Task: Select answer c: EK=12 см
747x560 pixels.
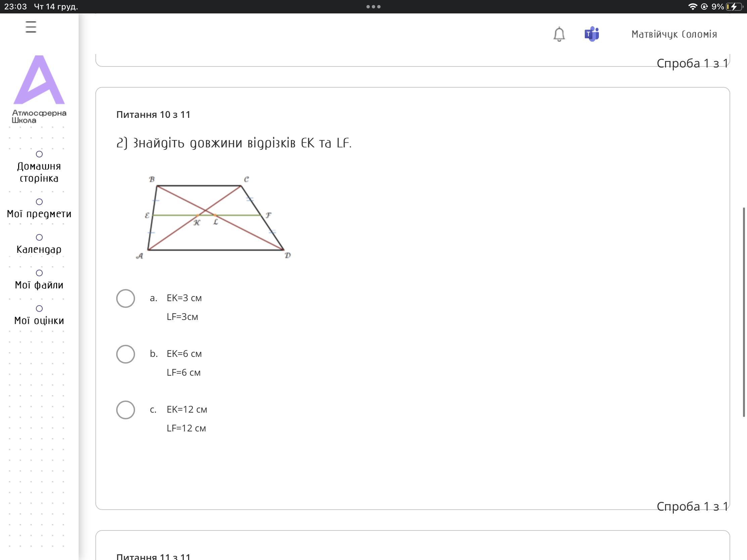Action: click(x=126, y=410)
